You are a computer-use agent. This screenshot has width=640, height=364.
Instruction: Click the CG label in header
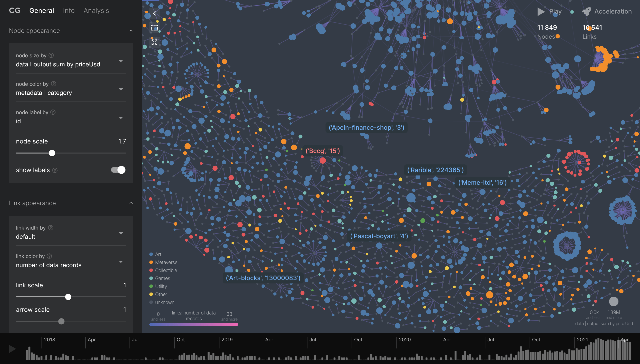[x=14, y=10]
